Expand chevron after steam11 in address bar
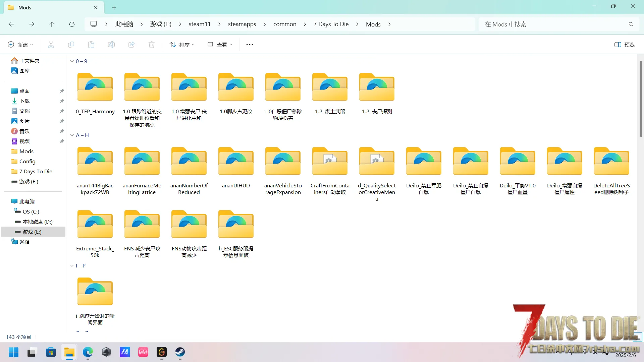This screenshot has height=362, width=644. pos(219,24)
